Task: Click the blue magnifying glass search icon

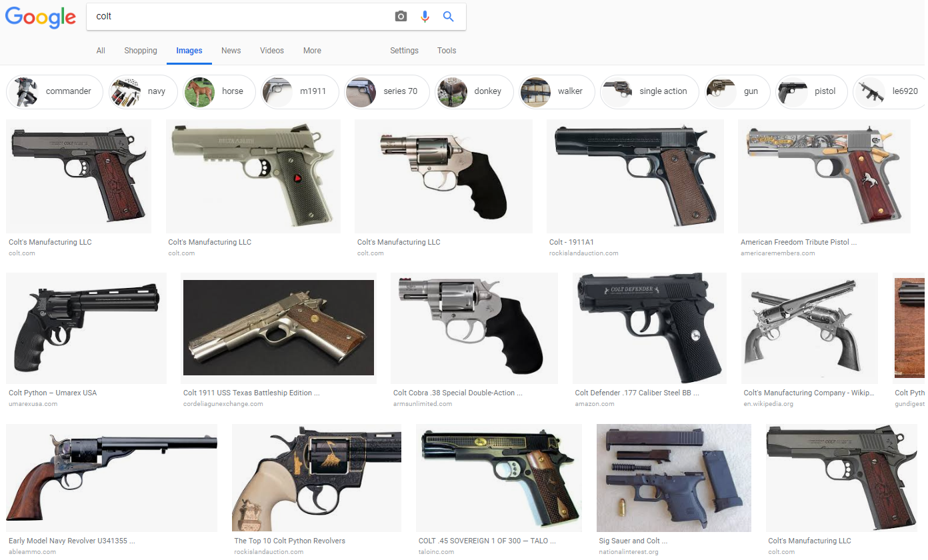Action: 449,17
